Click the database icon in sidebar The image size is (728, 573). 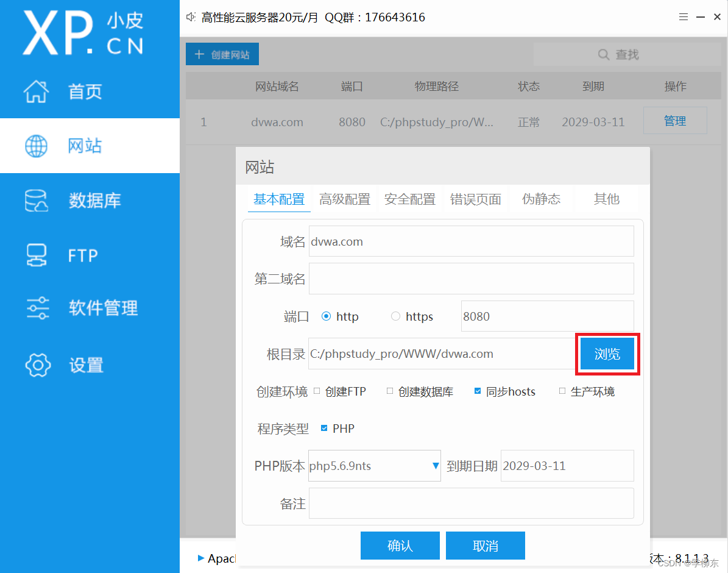pos(36,201)
